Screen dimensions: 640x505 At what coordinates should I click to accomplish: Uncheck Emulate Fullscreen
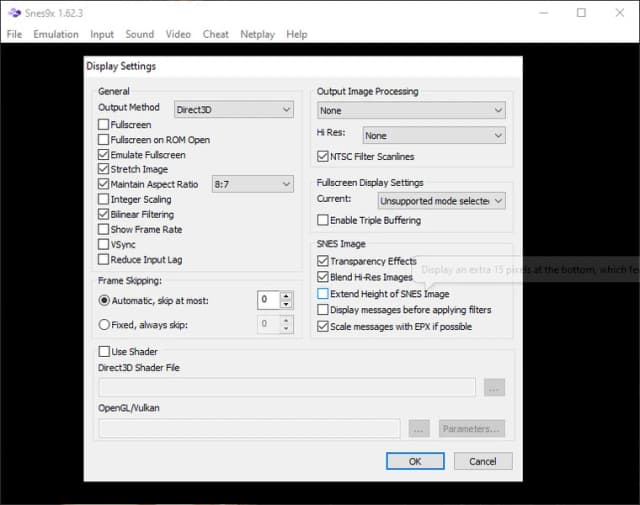point(104,155)
